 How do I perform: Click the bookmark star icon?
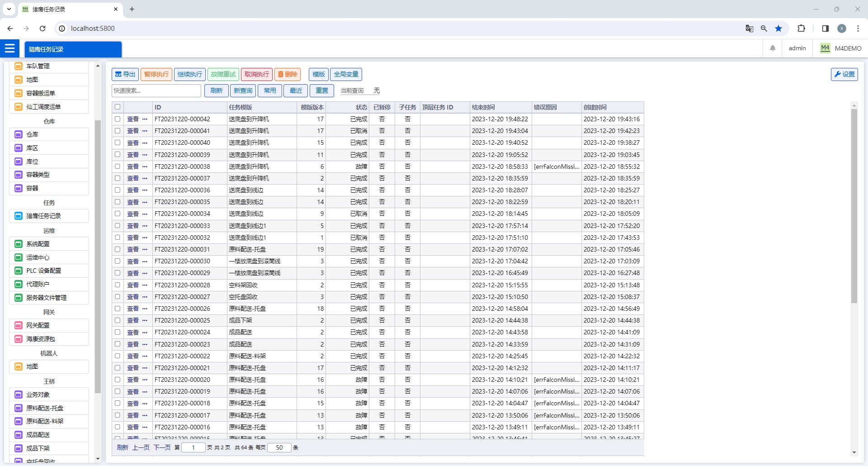click(778, 29)
